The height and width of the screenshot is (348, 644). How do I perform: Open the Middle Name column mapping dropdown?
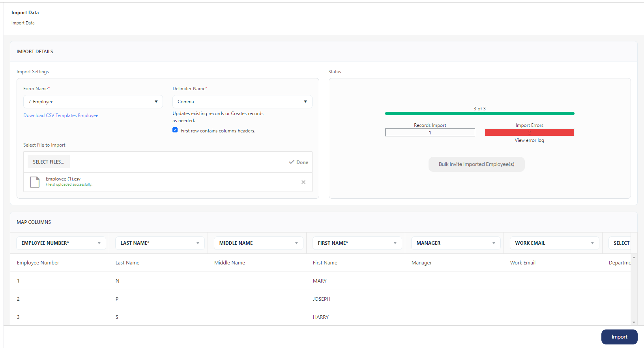pyautogui.click(x=258, y=243)
